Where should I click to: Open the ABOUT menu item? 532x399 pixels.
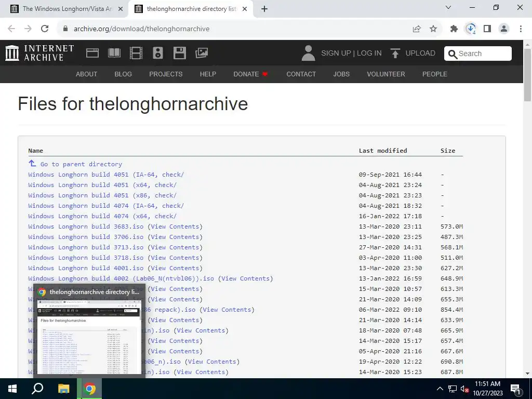(x=87, y=74)
